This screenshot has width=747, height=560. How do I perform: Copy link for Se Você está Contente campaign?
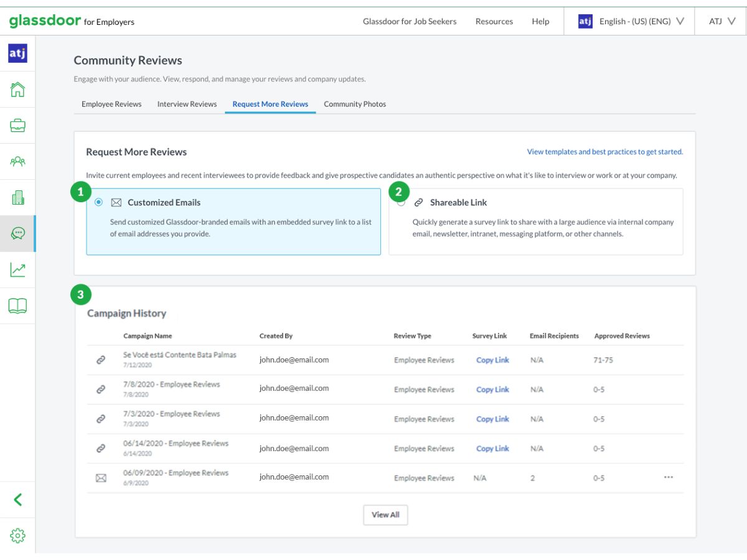492,360
